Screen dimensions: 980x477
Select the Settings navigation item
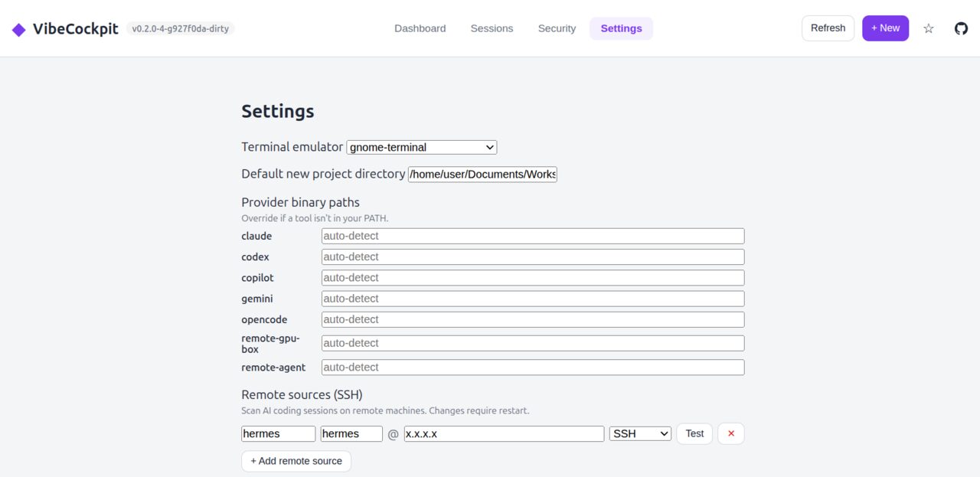[x=621, y=28]
